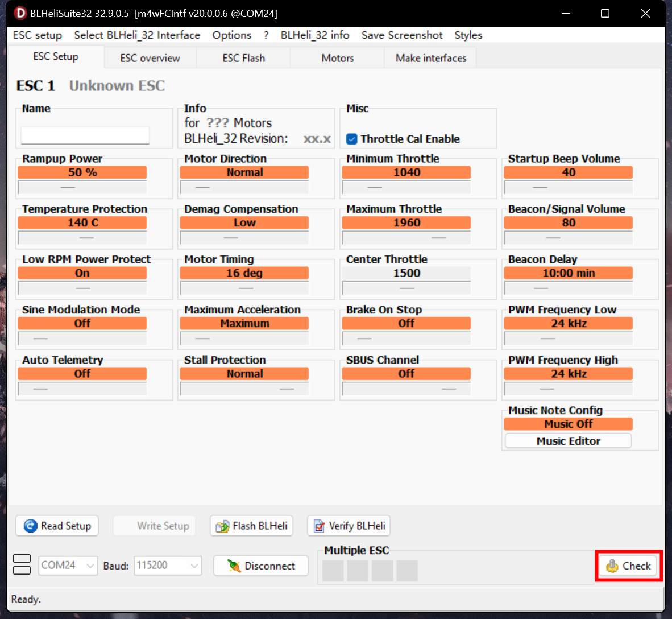Switch to the Make interfaces tab

pyautogui.click(x=431, y=58)
